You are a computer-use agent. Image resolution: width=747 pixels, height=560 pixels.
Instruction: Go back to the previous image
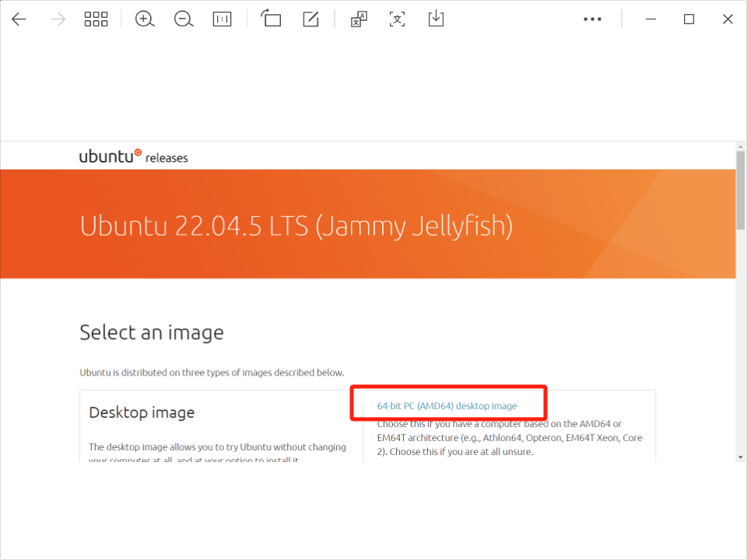coord(19,19)
